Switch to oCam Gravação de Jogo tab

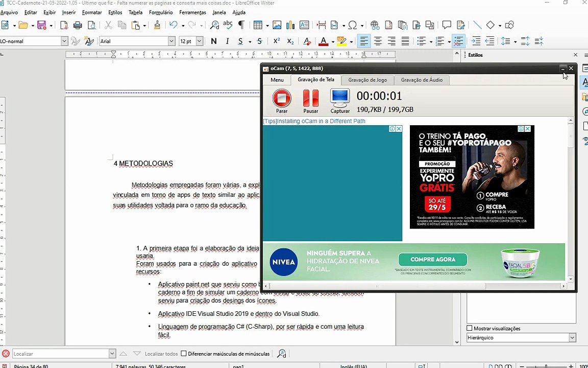click(367, 80)
